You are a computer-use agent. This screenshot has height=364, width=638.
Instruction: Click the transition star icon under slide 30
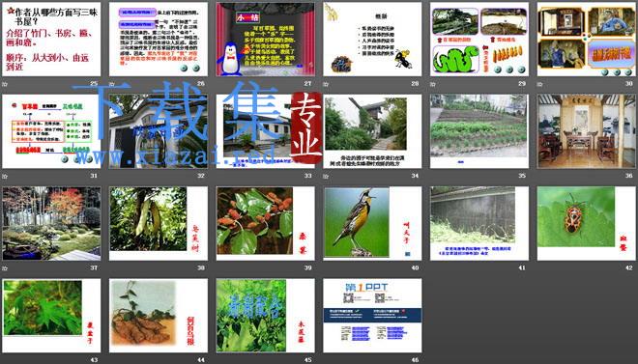tap(540, 85)
